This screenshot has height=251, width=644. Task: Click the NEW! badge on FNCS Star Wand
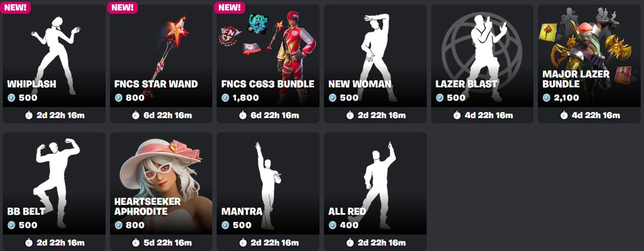123,7
